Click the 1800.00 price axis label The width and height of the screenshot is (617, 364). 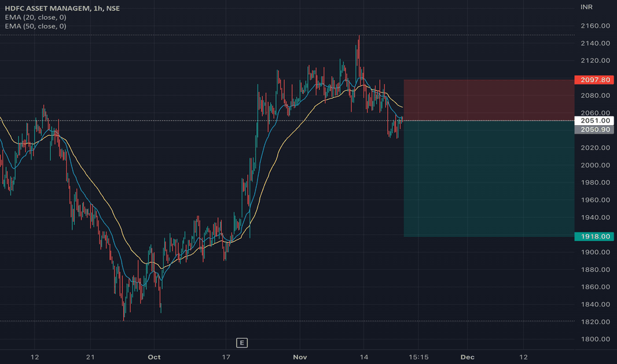(x=595, y=340)
